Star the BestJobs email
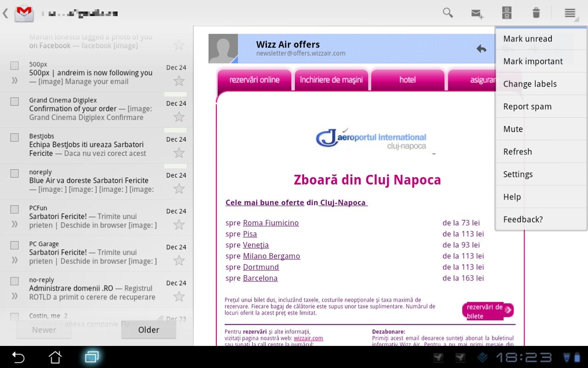Image resolution: width=588 pixels, height=368 pixels. click(179, 153)
